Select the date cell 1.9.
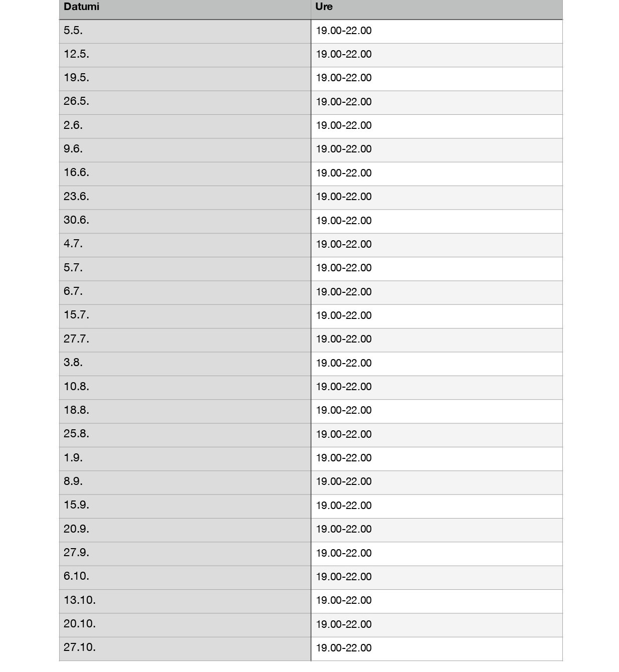 pyautogui.click(x=185, y=458)
